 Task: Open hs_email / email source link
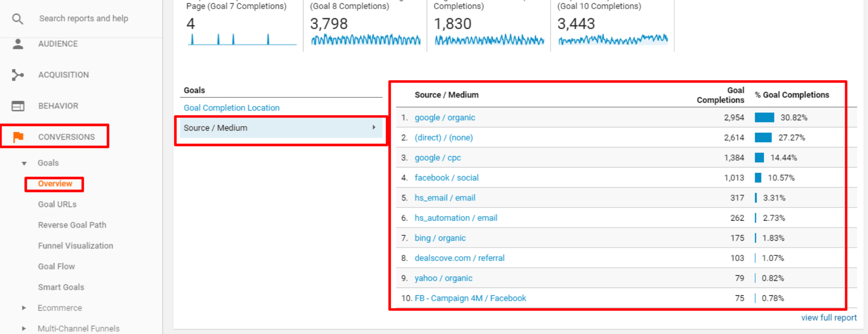click(445, 197)
